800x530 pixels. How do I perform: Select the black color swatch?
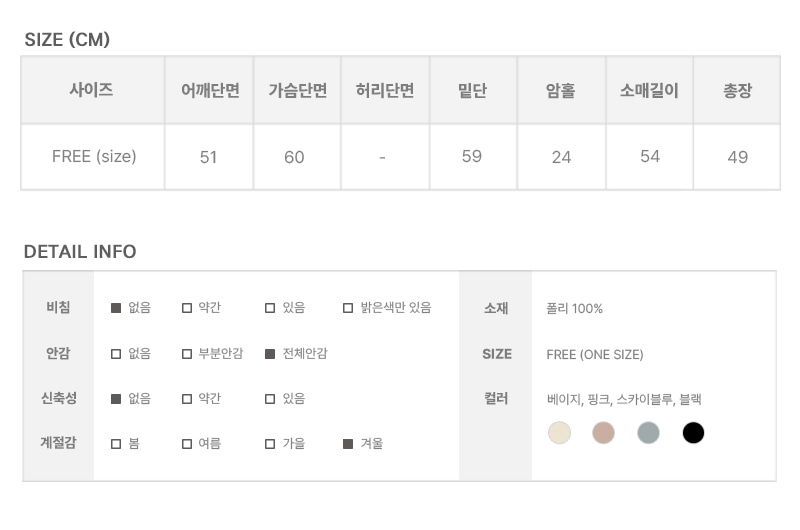click(x=693, y=433)
